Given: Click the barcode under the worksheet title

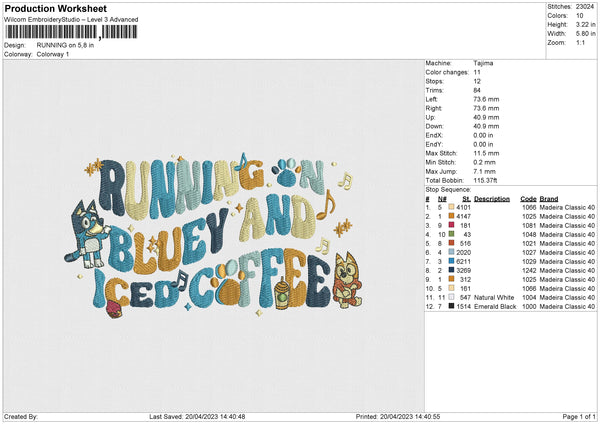Looking at the screenshot, I should click(x=71, y=32).
